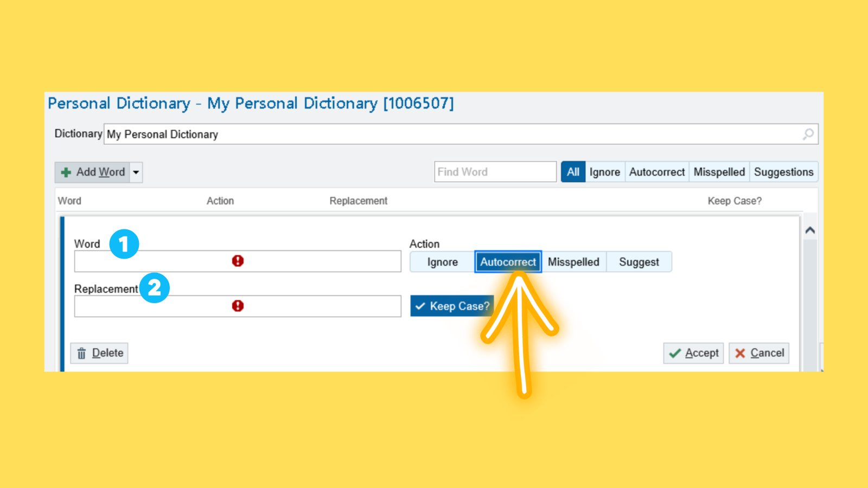Sort by the Replacement column header
The width and height of the screenshot is (868, 488).
(x=359, y=201)
